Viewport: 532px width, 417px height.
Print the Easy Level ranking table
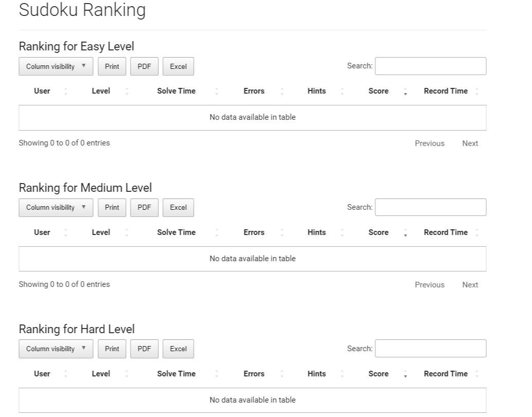point(112,66)
